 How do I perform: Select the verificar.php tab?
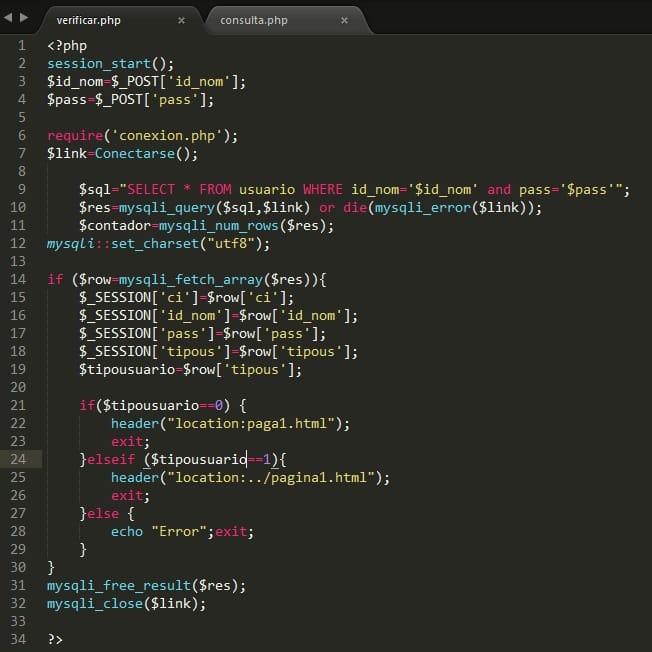click(88, 20)
